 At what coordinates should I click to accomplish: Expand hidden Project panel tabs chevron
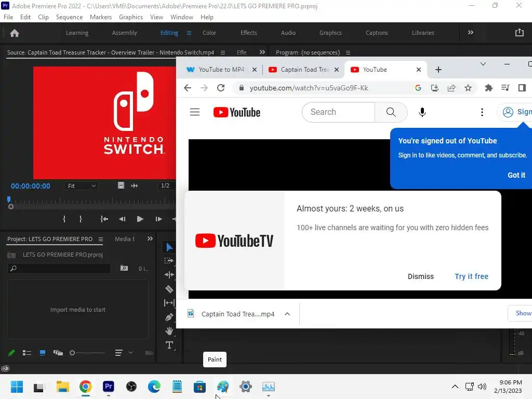coord(150,239)
